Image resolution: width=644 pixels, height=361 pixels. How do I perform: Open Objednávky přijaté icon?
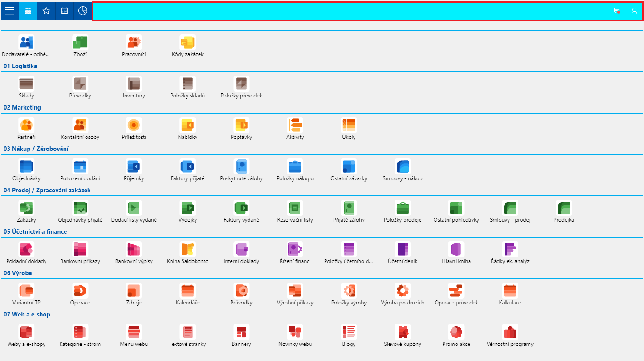tap(80, 208)
